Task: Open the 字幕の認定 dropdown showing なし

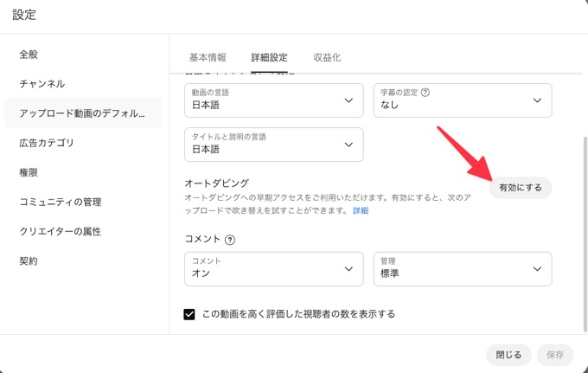Action: click(463, 100)
